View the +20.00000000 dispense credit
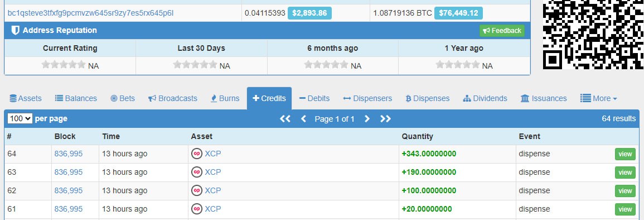 (625, 209)
